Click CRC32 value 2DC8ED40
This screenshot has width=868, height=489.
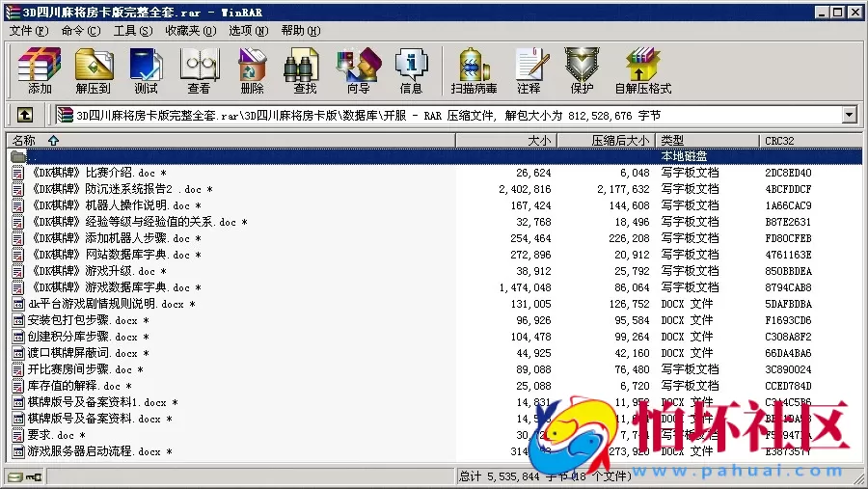(788, 173)
